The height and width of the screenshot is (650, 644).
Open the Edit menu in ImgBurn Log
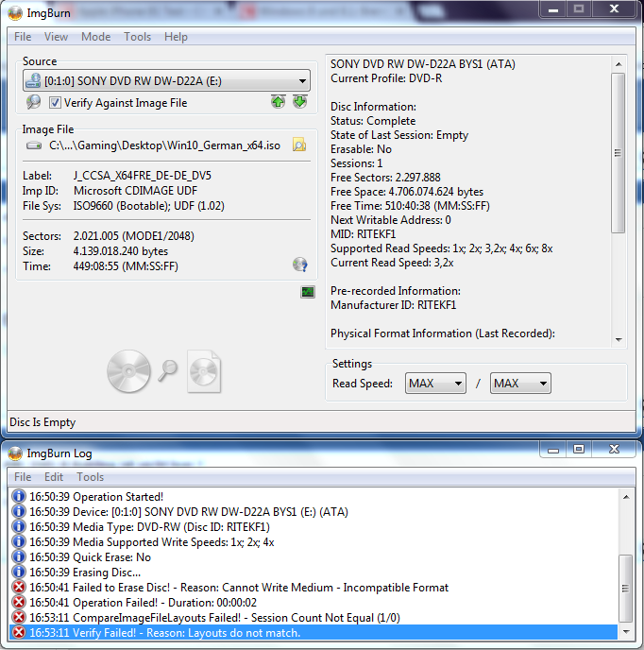pos(54,477)
